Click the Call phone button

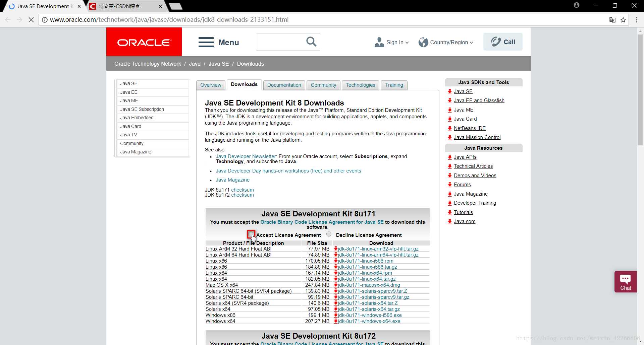503,42
